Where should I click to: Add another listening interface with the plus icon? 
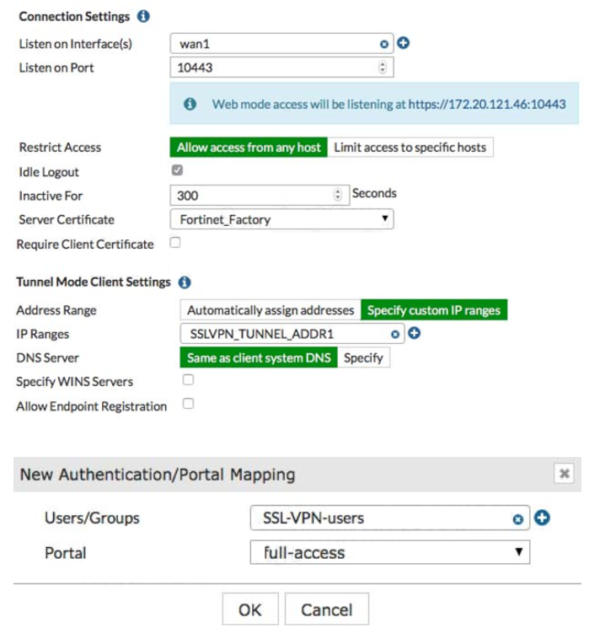tap(403, 43)
